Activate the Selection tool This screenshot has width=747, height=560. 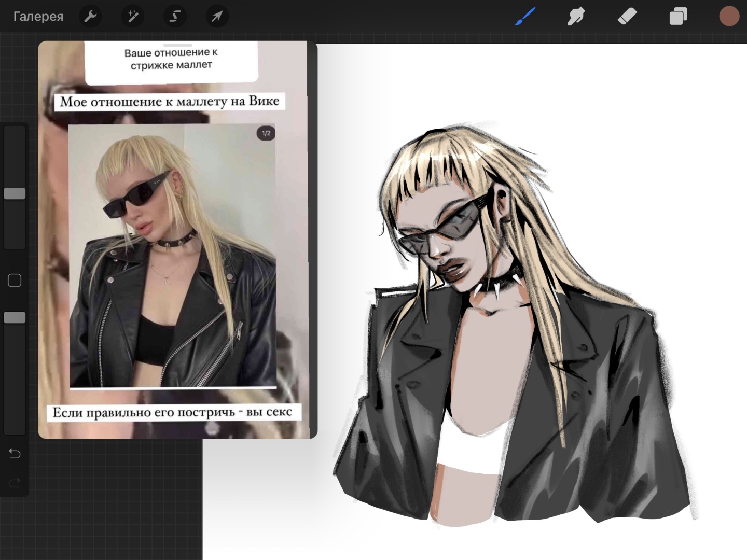[175, 17]
